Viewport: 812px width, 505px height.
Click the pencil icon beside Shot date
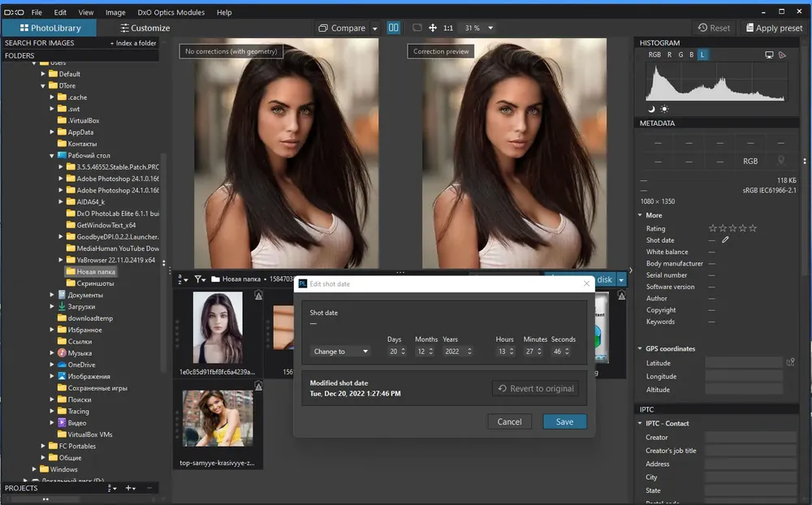725,240
